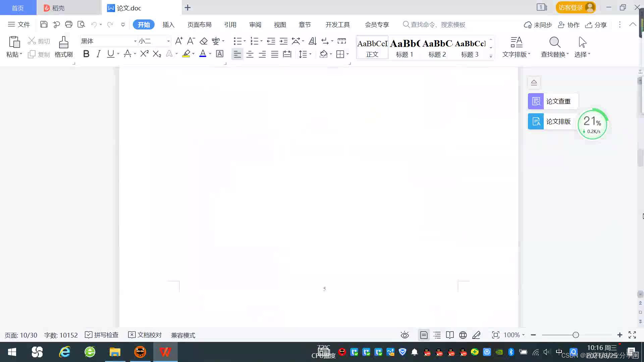This screenshot has height=362, width=644.
Task: Apply bold formatting with B icon
Action: tap(86, 54)
